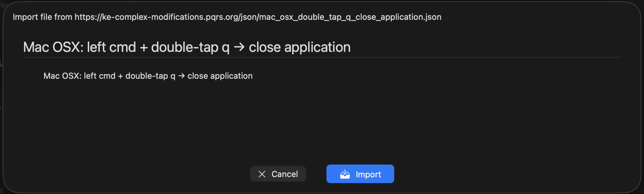The image size is (644, 194).
Task: Click the "Import file from" label
Action: [42, 17]
